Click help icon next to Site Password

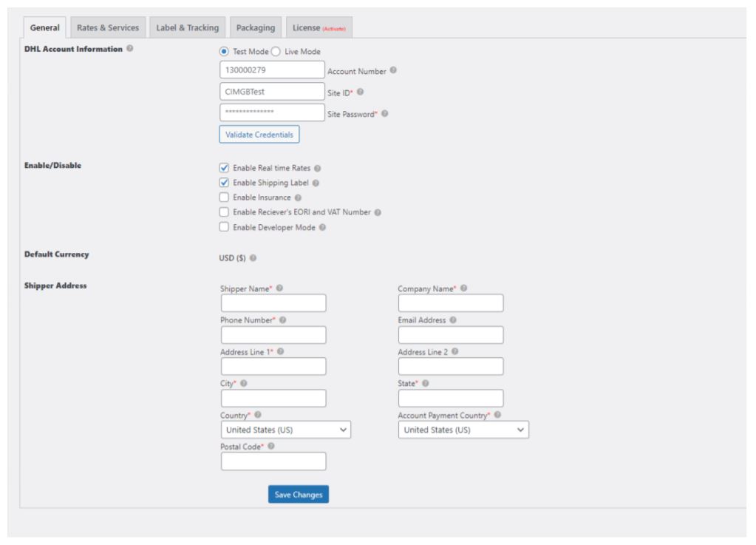click(385, 113)
